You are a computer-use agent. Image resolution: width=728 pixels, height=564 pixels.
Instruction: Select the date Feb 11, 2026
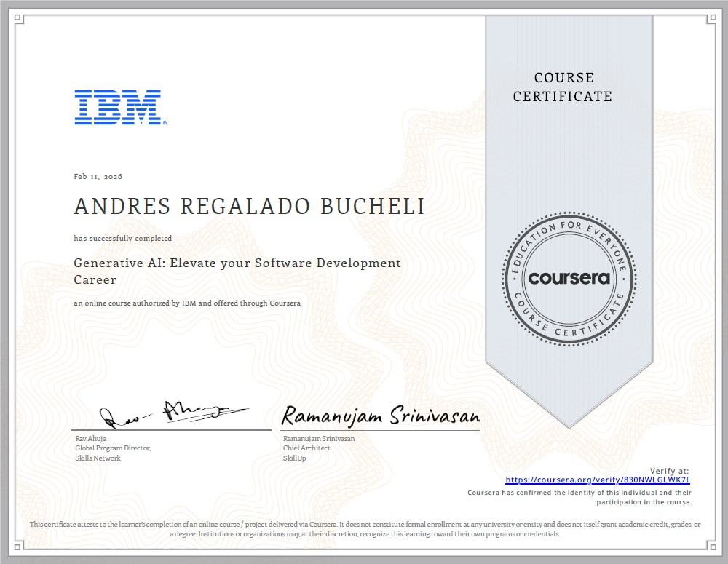(x=98, y=176)
